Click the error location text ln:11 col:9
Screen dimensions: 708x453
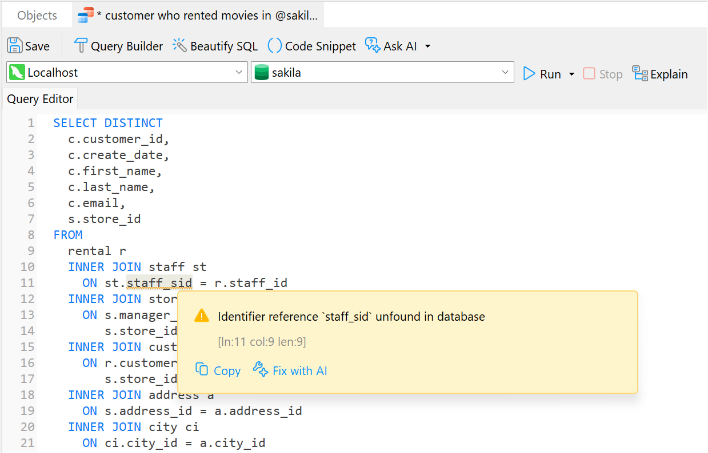coord(262,342)
